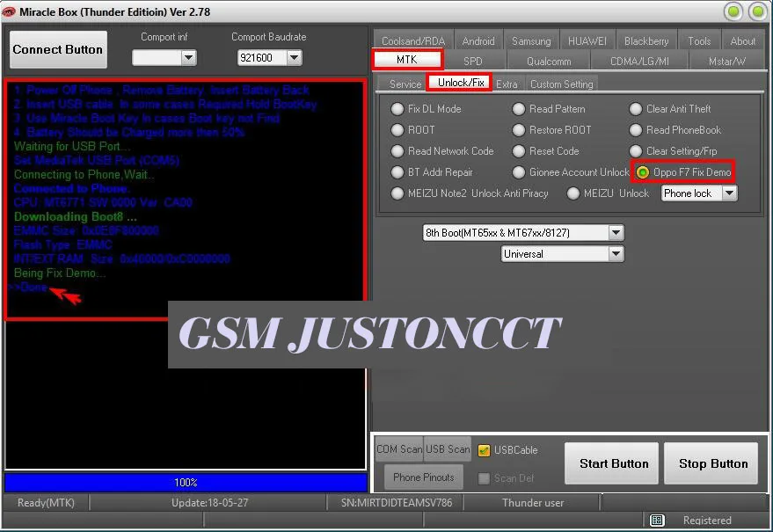Screen dimensions: 773x532
Task: Select the Read PhoneBook option
Action: click(636, 130)
